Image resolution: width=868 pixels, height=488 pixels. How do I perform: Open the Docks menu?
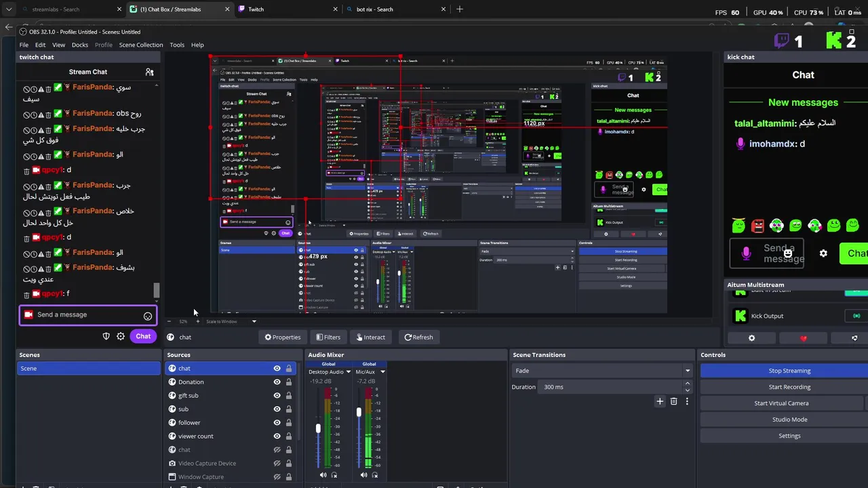click(80, 45)
